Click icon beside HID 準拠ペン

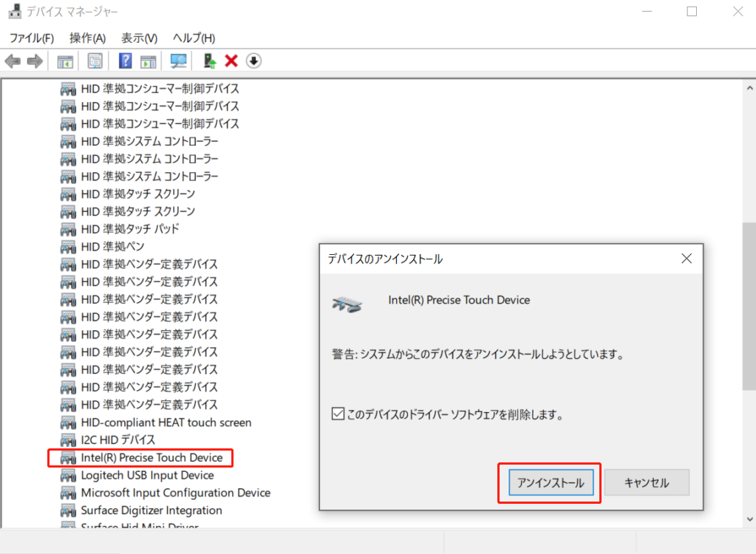[68, 247]
